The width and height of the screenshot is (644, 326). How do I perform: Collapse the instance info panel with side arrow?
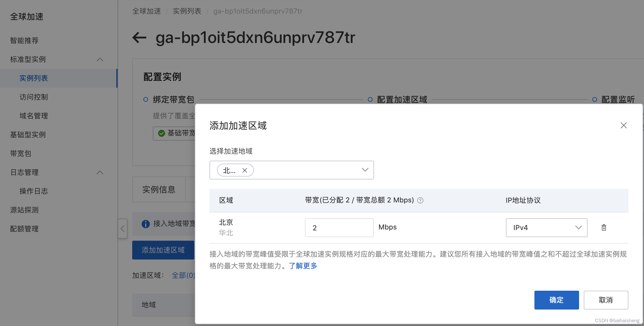(123, 229)
